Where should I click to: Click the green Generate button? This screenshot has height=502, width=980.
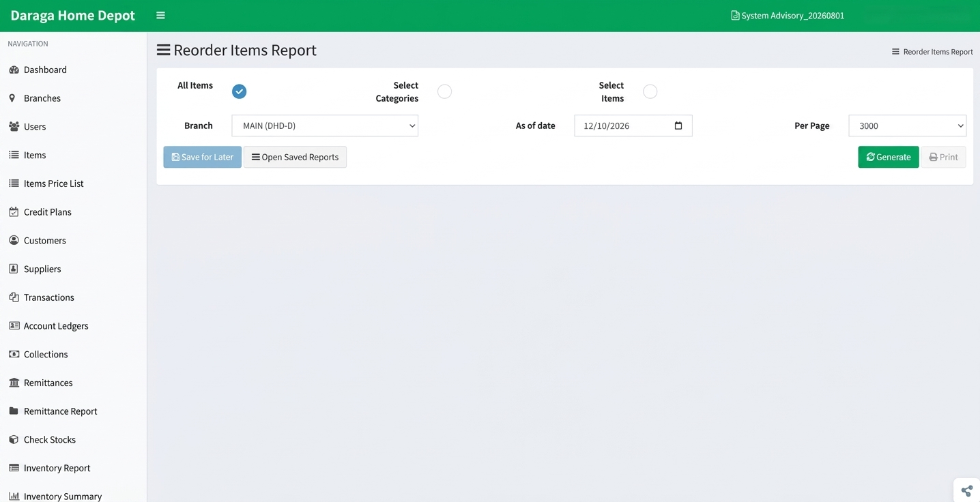coord(889,157)
